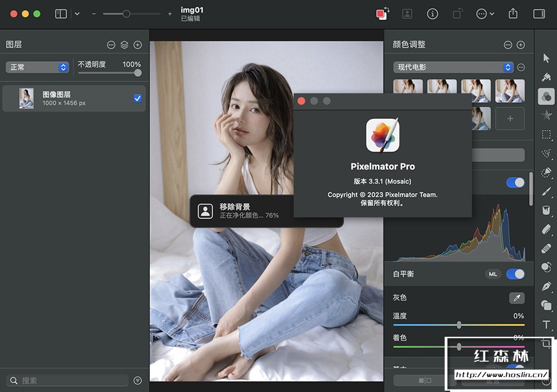Select the Pen tool
Viewport: 557px width, 392px height.
click(546, 286)
